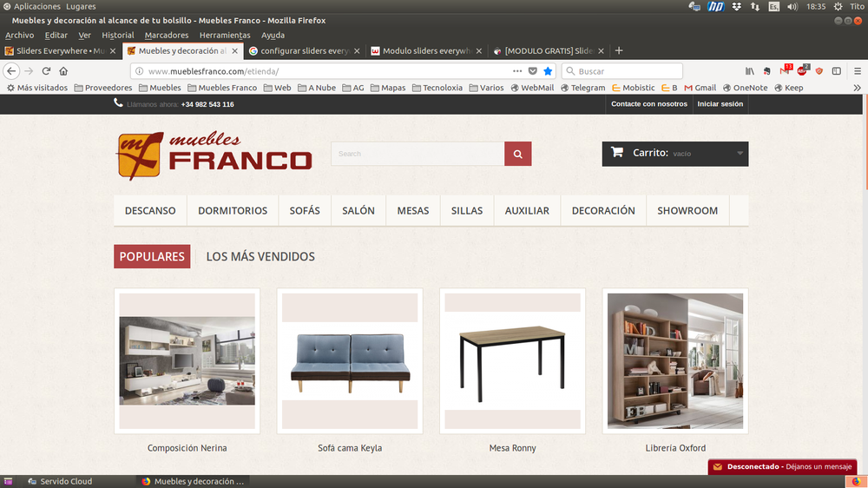This screenshot has height=488, width=868.
Task: Open Sofá cama Keyla product image
Action: pos(350,361)
